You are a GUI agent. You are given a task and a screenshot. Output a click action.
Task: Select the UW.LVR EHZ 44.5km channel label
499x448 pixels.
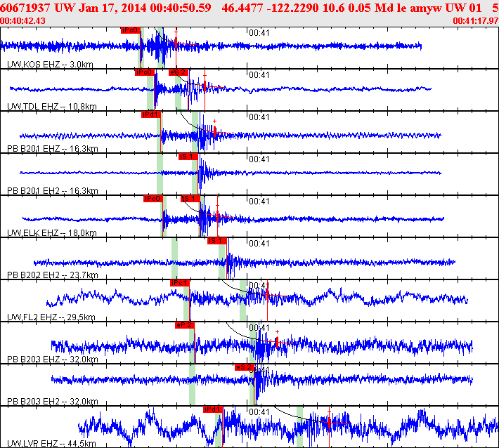[51, 444]
